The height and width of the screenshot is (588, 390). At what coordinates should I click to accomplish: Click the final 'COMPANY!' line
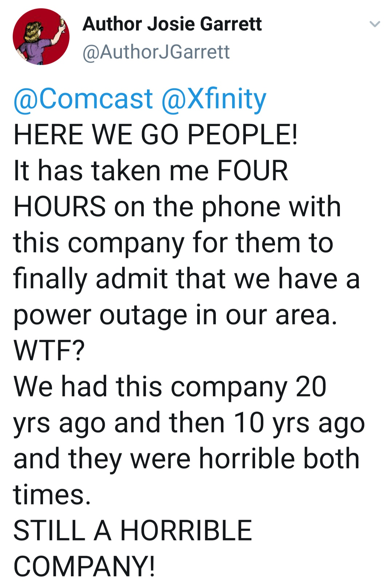coord(84,567)
